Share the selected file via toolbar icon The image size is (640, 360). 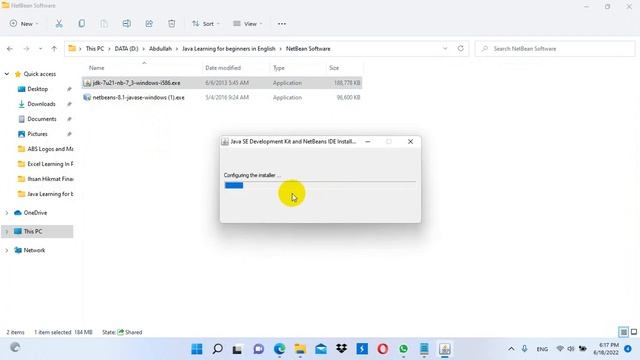coord(149,24)
